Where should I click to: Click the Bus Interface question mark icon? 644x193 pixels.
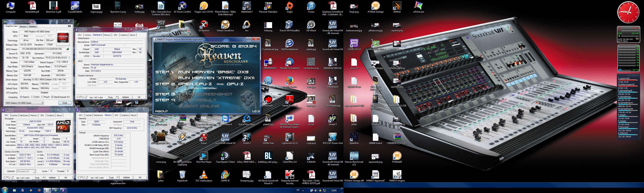point(69,58)
